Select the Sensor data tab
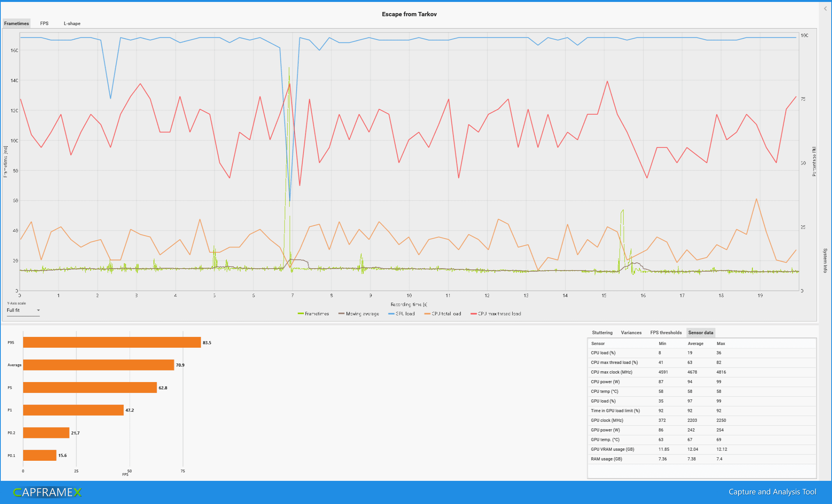This screenshot has height=504, width=832. click(x=700, y=333)
